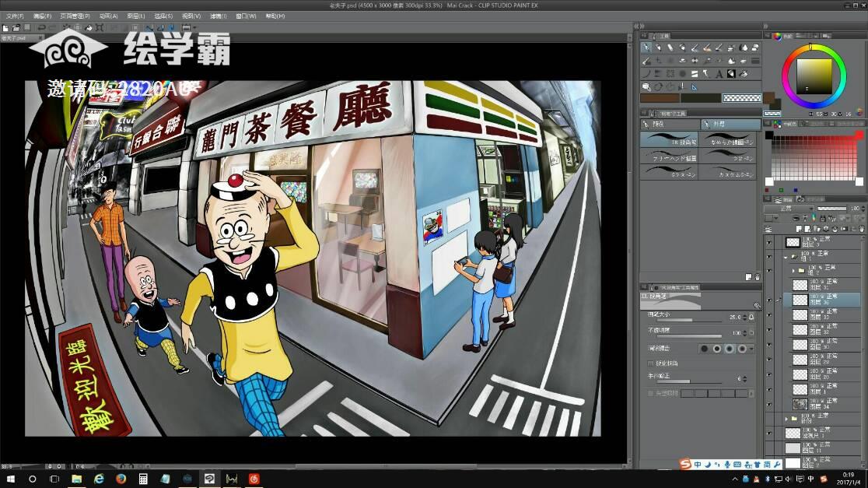Select the 预设 sub tool group tab

pyautogui.click(x=669, y=124)
